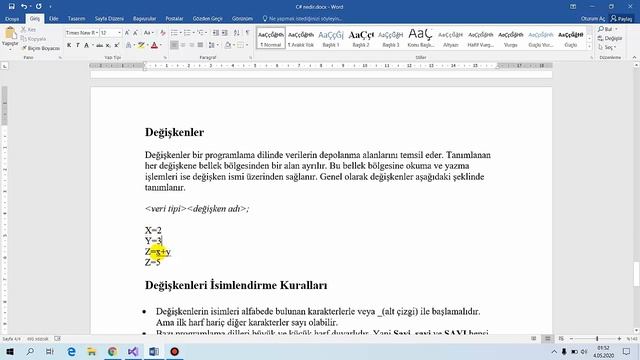
Task: Switch to the Postalar tab
Action: (x=174, y=19)
